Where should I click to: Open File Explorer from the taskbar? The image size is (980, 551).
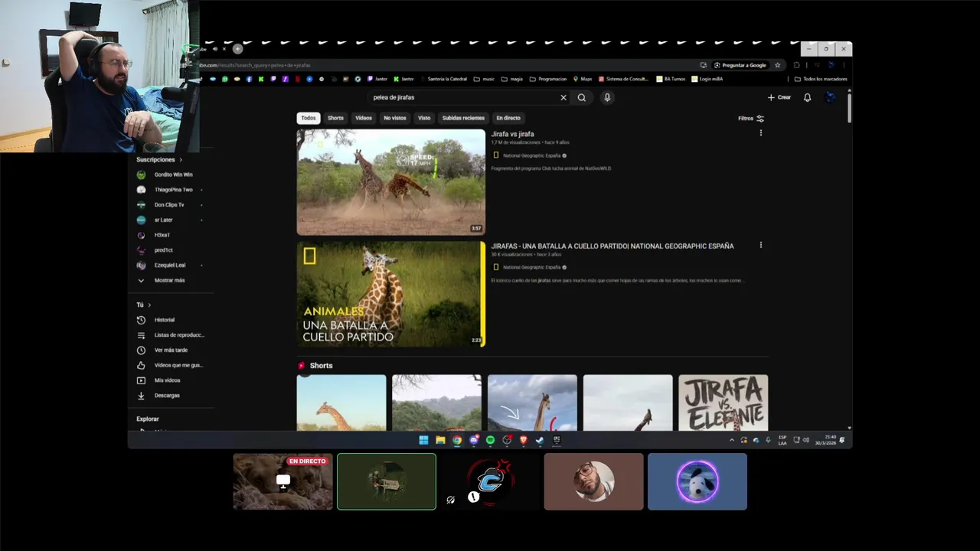(x=440, y=440)
